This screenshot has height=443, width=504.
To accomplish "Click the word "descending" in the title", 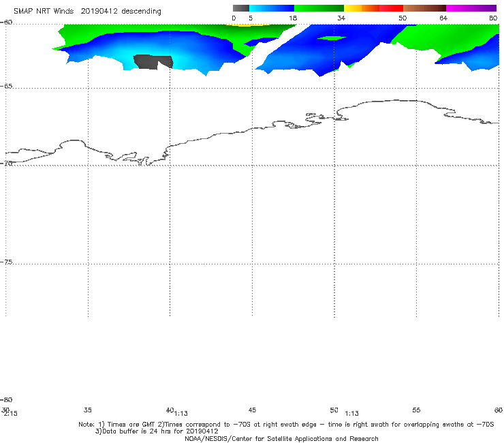I will (141, 12).
